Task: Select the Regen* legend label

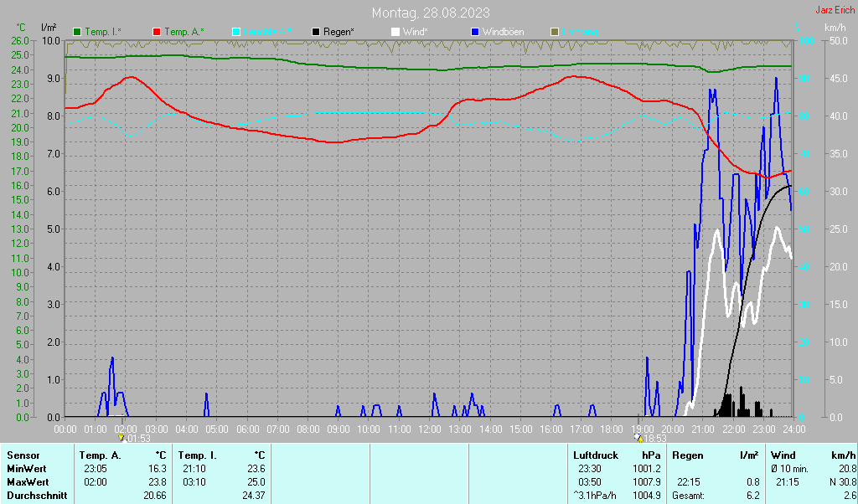Action: tap(339, 32)
